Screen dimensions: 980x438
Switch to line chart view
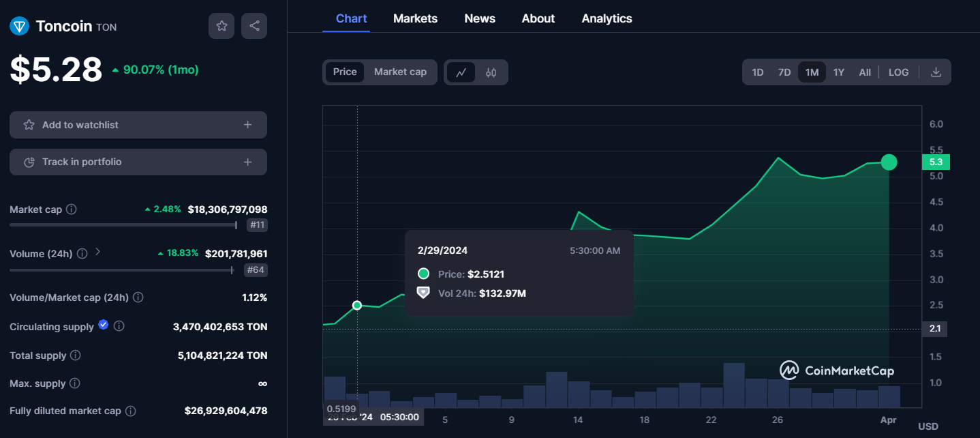coord(461,72)
